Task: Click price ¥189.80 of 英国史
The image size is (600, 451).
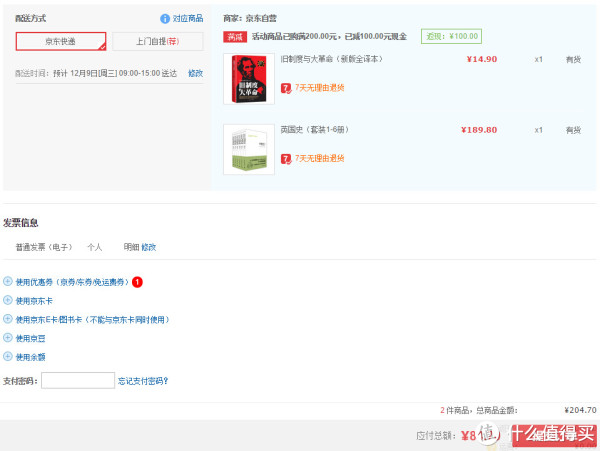Action: pyautogui.click(x=479, y=130)
